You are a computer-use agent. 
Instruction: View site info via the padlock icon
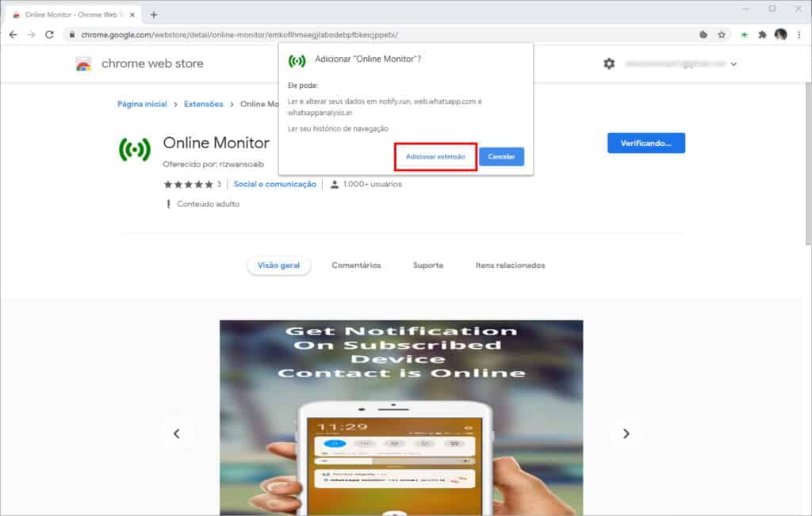tap(71, 35)
